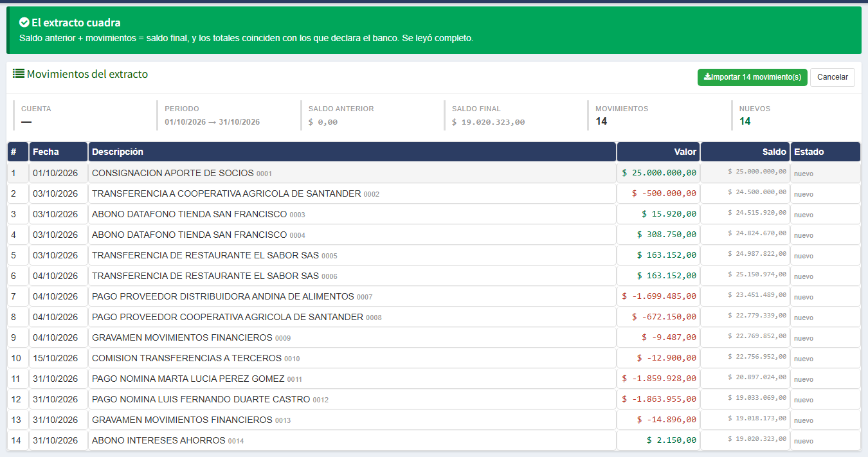Image resolution: width=868 pixels, height=457 pixels.
Task: Click the Descripción column header
Action: click(352, 152)
